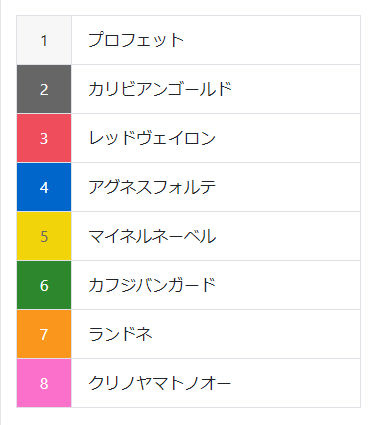Select horse name アグネスフォルテ
The height and width of the screenshot is (425, 374).
(x=152, y=187)
